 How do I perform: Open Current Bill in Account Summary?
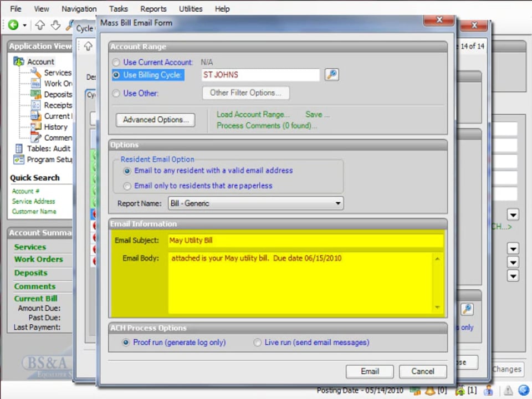coord(35,299)
